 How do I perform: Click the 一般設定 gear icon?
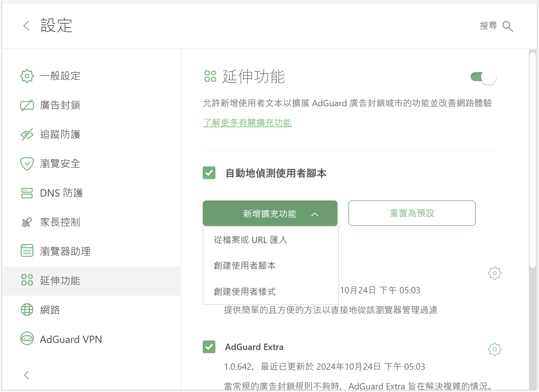pos(27,76)
